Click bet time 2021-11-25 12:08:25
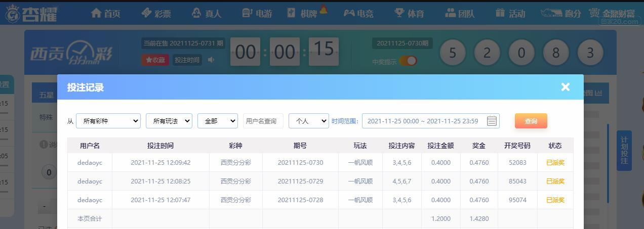The height and width of the screenshot is (229, 644). tap(160, 181)
